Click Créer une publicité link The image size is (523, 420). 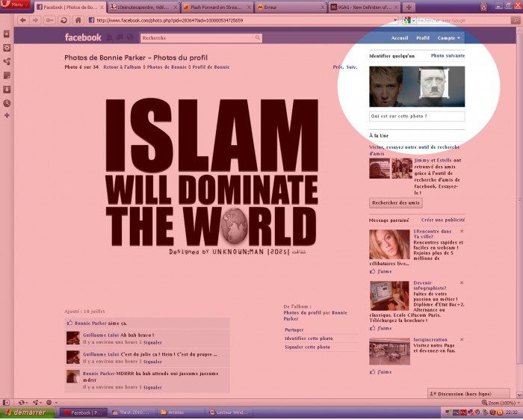click(x=443, y=220)
